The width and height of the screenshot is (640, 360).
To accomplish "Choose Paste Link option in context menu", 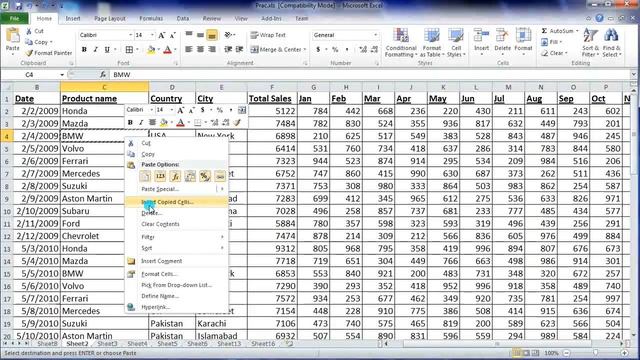I will 220,176.
